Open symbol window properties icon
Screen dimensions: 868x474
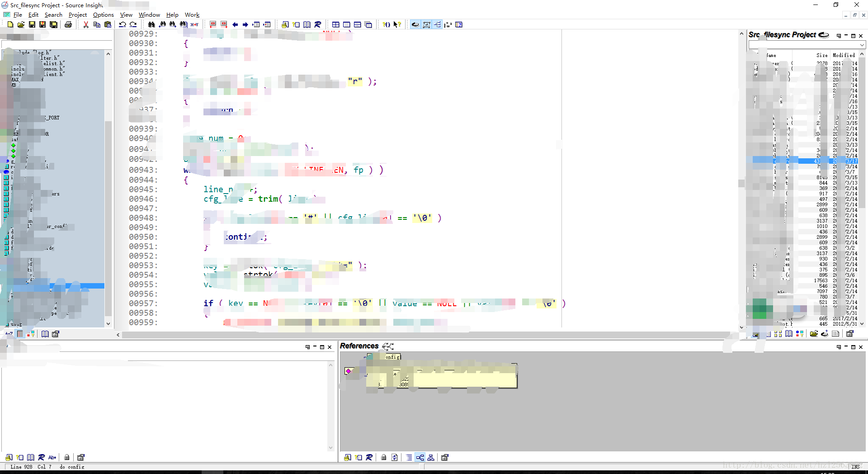point(56,334)
